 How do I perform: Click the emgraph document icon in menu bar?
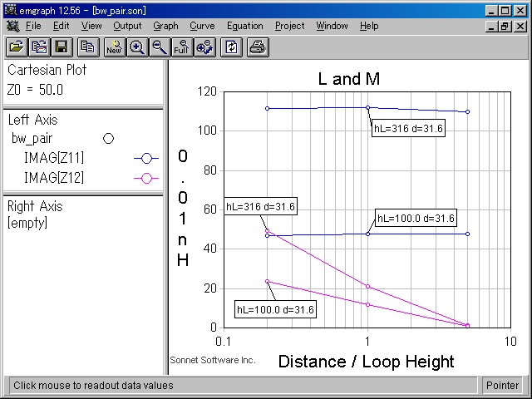click(13, 26)
